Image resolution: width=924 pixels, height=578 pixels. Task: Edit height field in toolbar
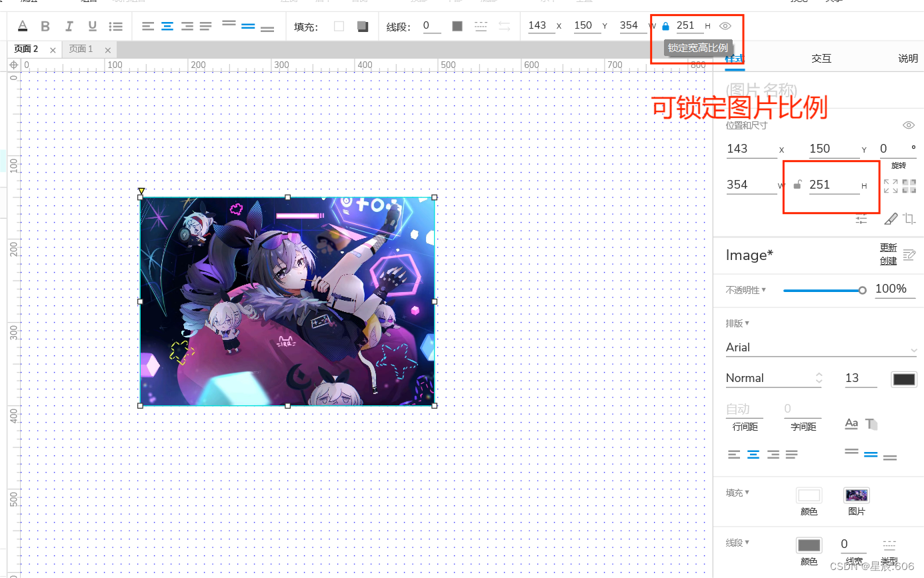689,26
